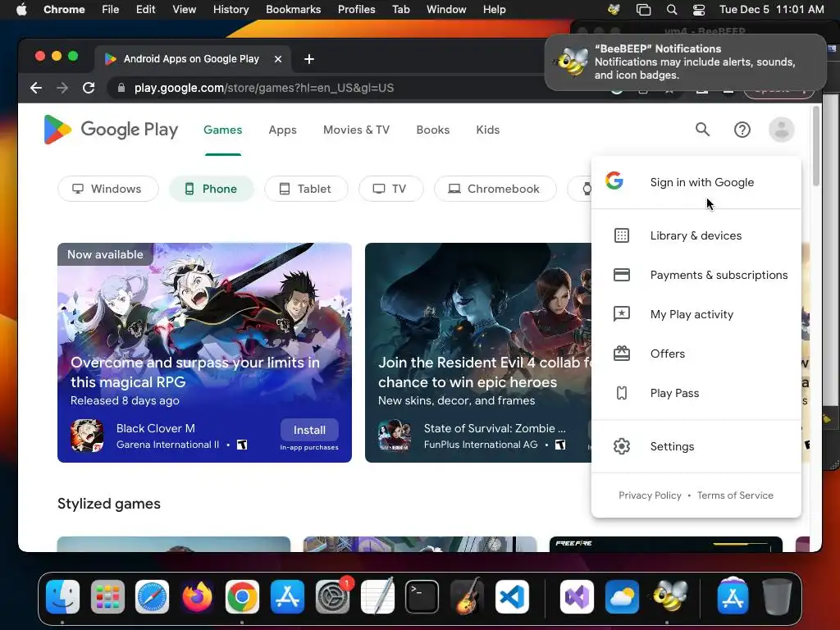Click the Resident Evil 4 collab banner
The width and height of the screenshot is (840, 630).
[x=478, y=353]
